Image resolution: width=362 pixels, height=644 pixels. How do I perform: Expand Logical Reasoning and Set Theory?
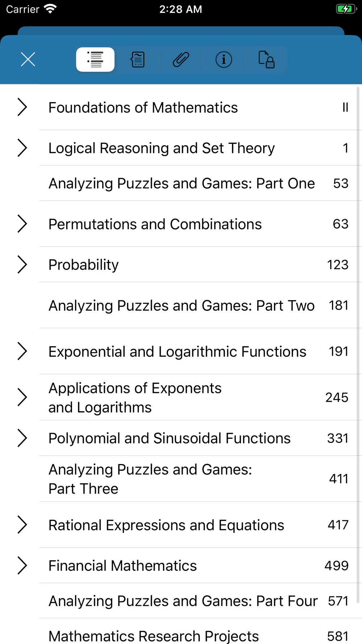pyautogui.click(x=22, y=148)
